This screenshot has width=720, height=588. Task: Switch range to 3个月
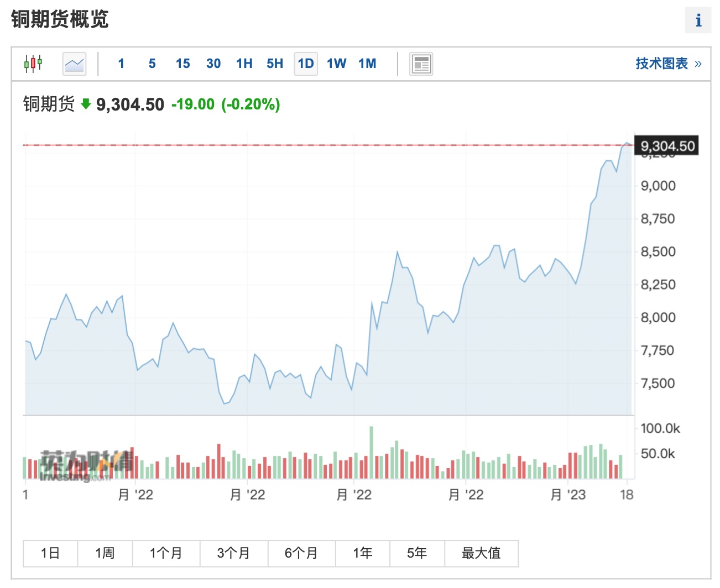tap(233, 553)
